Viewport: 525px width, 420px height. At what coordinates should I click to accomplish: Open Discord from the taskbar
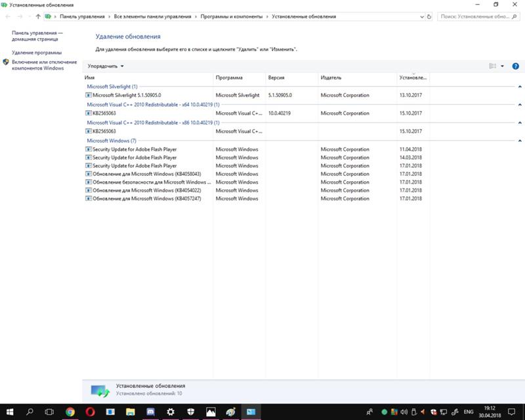click(150, 411)
